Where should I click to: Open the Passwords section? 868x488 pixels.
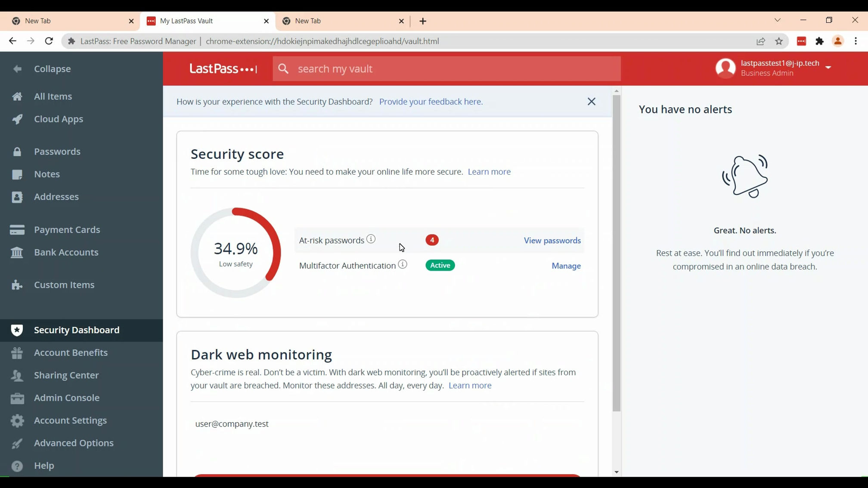click(x=57, y=151)
